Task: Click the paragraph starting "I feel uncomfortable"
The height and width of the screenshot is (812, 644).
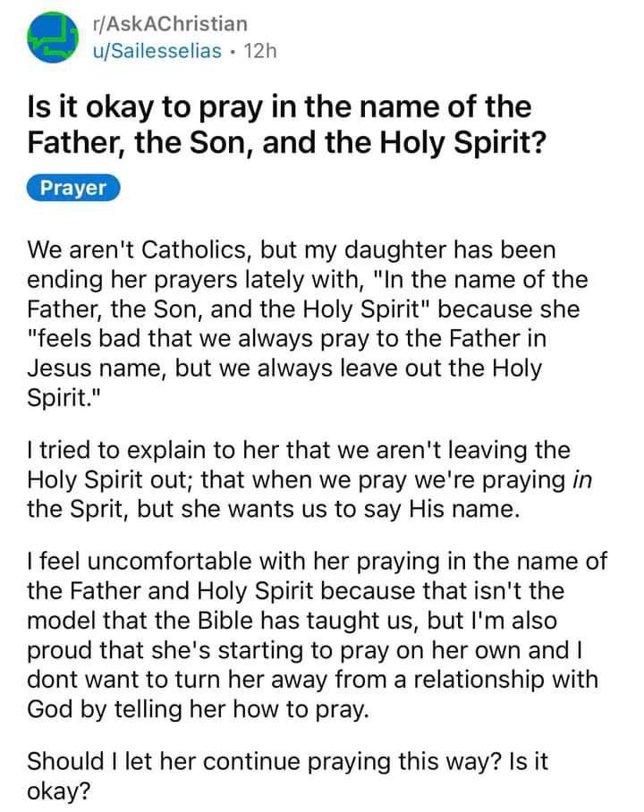Action: click(317, 635)
